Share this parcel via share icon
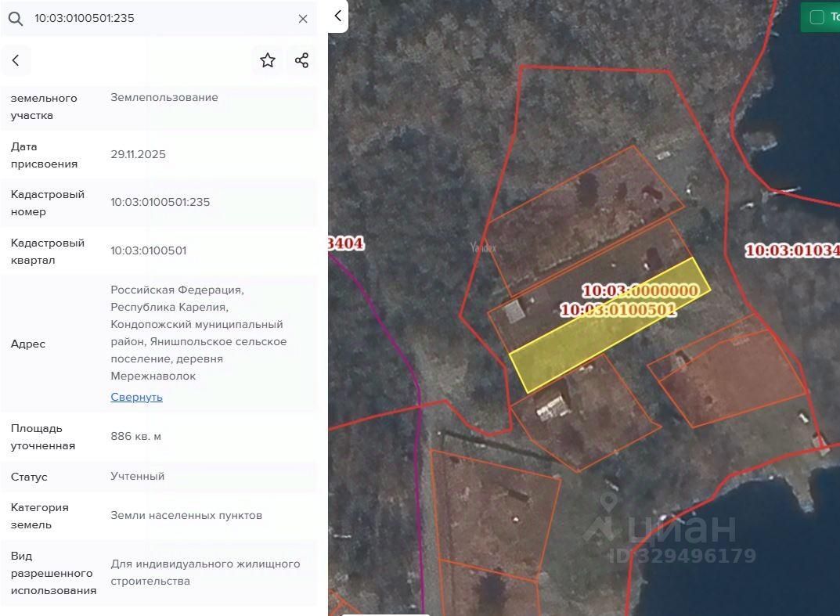Viewport: 840px width, 616px height. pyautogui.click(x=301, y=60)
